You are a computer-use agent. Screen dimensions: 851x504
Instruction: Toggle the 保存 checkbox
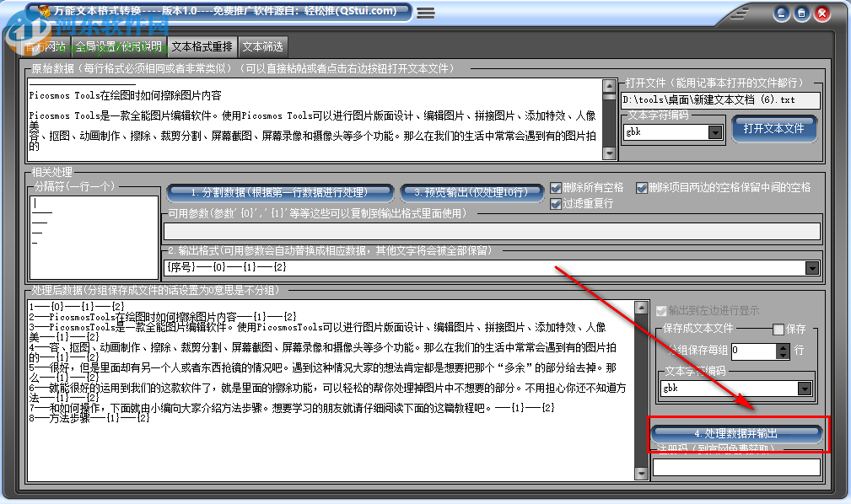[778, 330]
